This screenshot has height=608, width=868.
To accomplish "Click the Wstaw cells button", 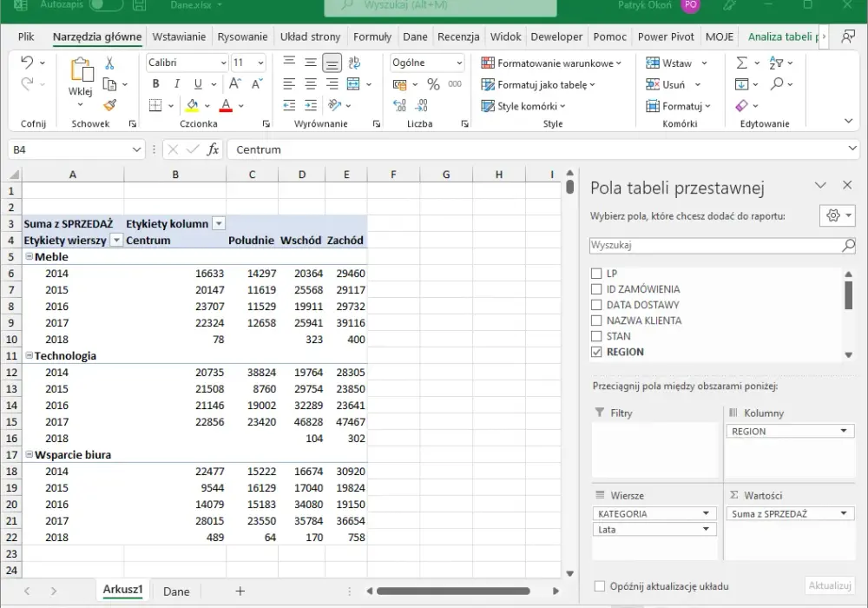I will pyautogui.click(x=669, y=63).
